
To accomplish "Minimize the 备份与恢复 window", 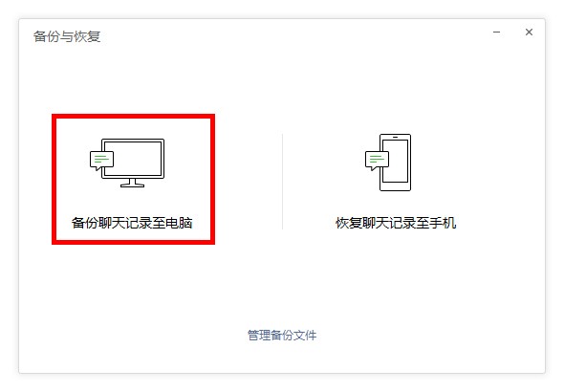I will pyautogui.click(x=497, y=32).
